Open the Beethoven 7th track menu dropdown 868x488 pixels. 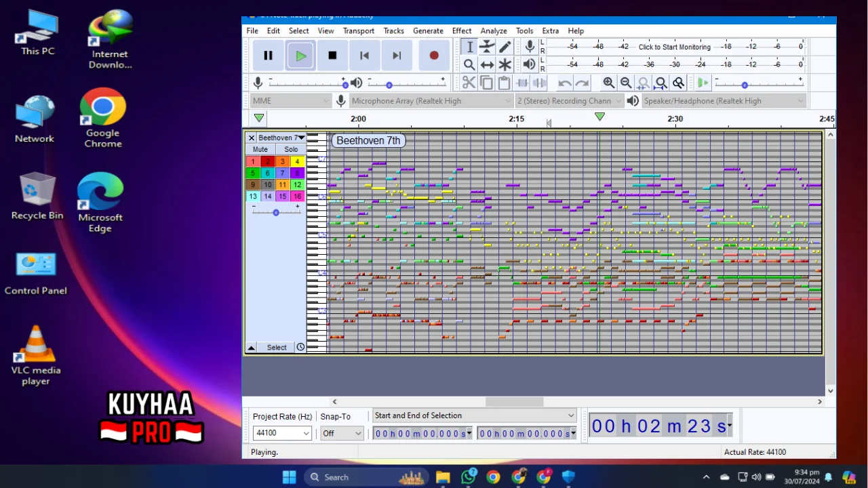(x=281, y=138)
